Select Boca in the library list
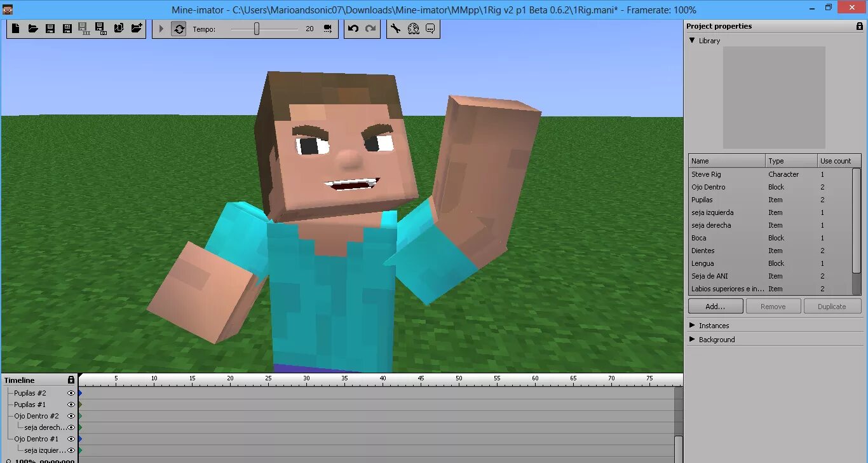This screenshot has width=868, height=463. click(x=770, y=238)
